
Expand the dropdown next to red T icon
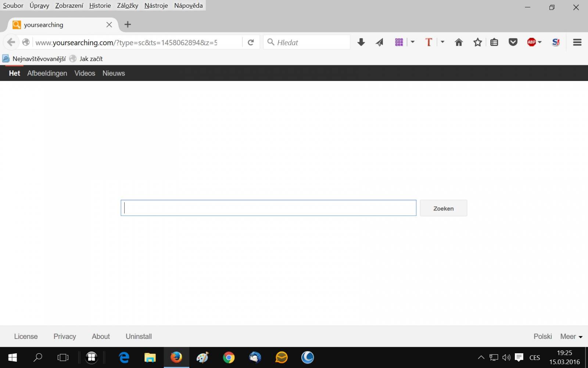(x=442, y=42)
